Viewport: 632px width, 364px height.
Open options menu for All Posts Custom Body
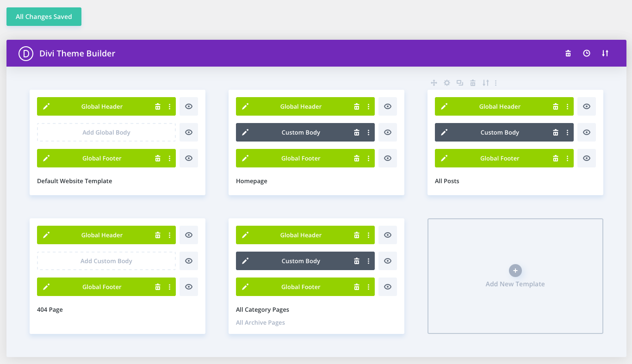click(568, 132)
